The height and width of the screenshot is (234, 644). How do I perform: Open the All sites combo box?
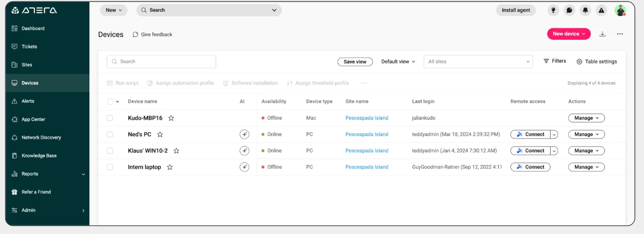478,62
